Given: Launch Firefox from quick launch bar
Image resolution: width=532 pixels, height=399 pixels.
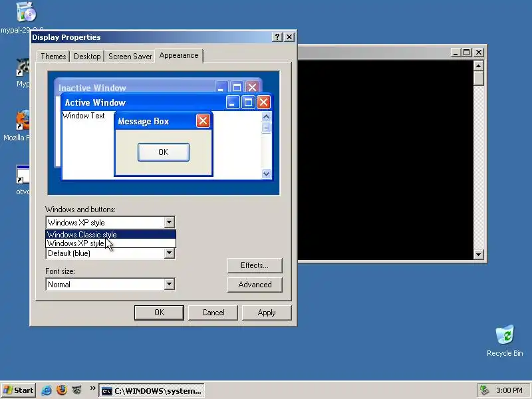Looking at the screenshot, I should pos(62,390).
